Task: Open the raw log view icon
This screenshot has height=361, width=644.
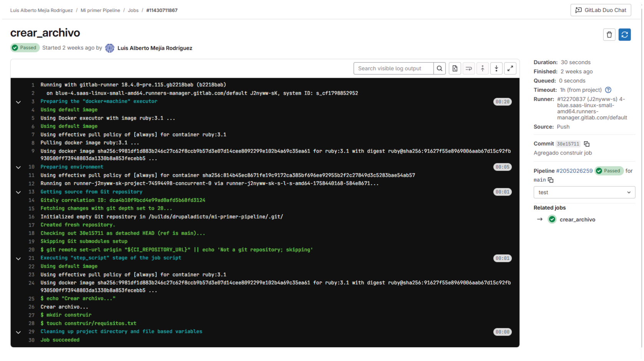Action: tap(455, 69)
